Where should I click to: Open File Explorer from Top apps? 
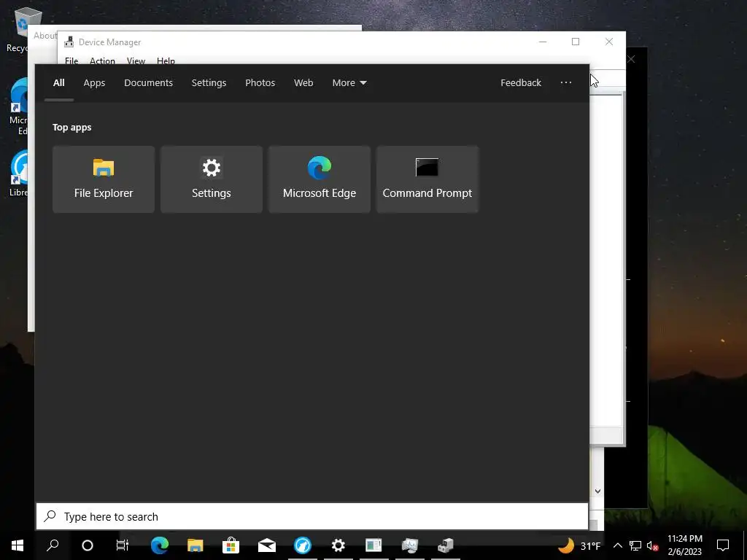pos(104,179)
